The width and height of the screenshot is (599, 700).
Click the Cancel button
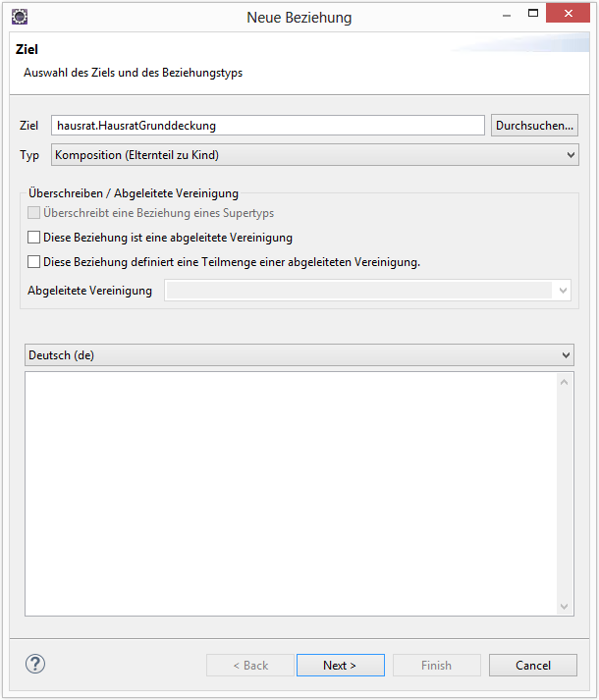tap(533, 665)
